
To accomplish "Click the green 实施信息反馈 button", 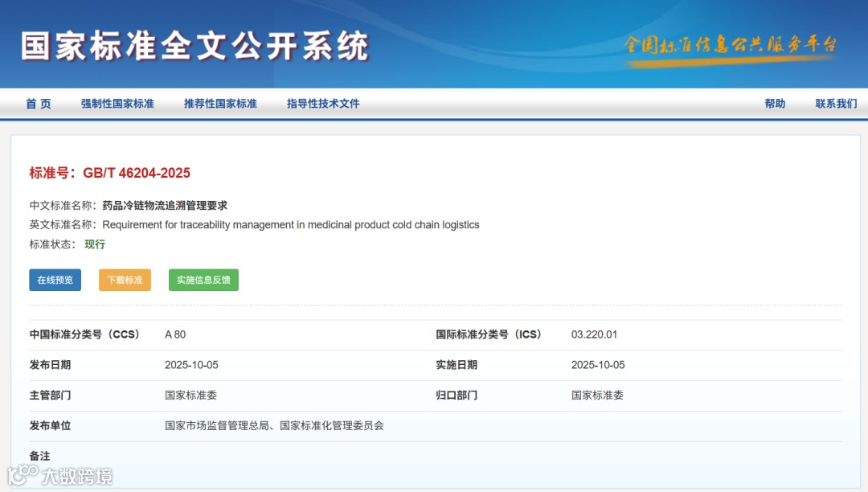I will click(x=203, y=280).
